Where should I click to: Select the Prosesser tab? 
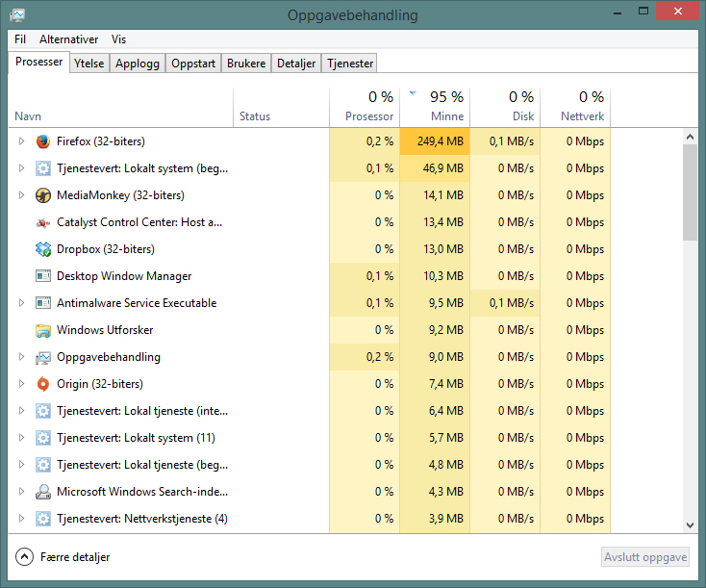click(39, 63)
